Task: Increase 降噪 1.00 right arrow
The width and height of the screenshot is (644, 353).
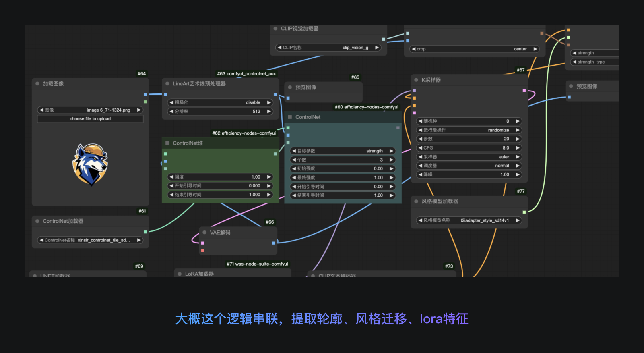Action: pos(518,174)
